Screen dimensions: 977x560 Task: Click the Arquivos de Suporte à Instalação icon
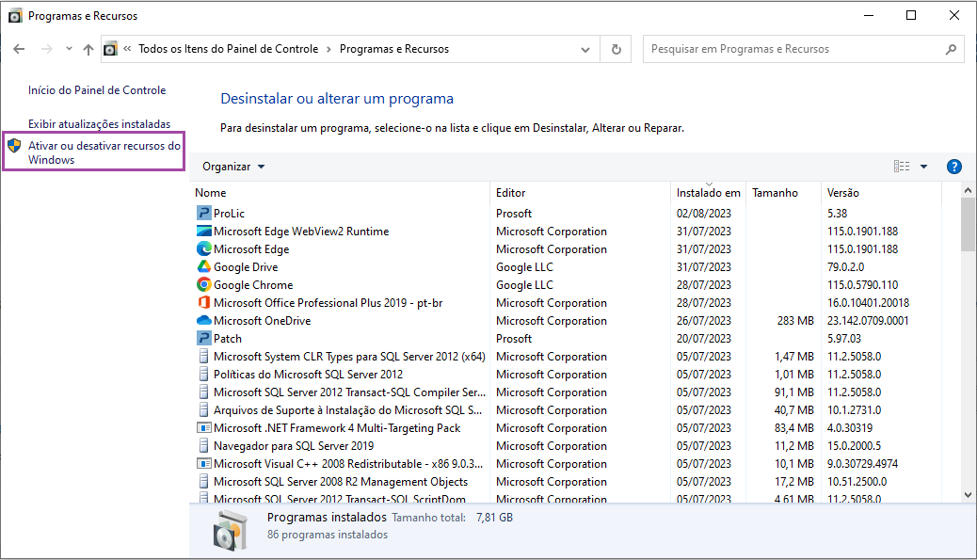pyautogui.click(x=203, y=409)
